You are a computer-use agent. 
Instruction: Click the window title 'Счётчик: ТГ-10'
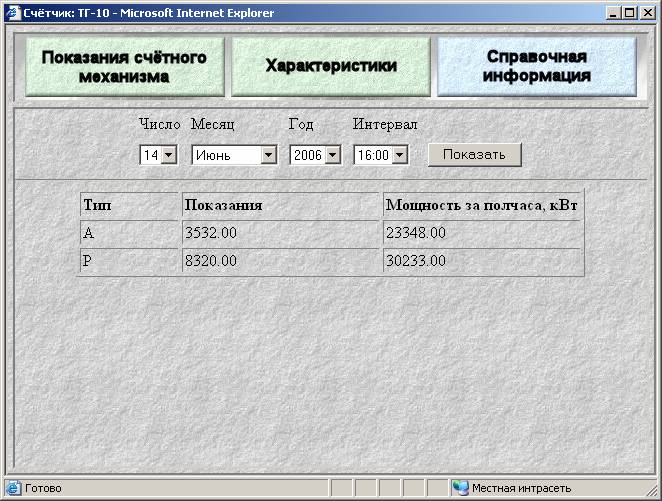point(66,13)
